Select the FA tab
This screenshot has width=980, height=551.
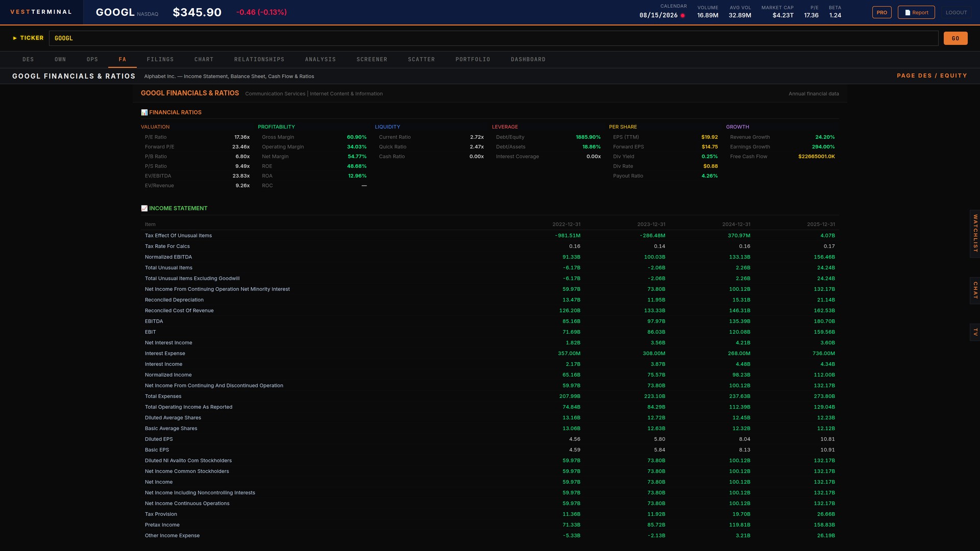(122, 60)
